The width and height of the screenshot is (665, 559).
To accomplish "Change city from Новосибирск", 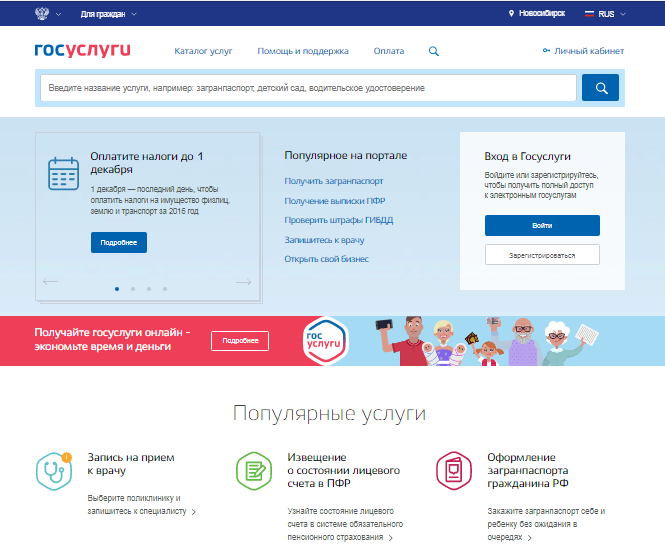I will coord(542,14).
